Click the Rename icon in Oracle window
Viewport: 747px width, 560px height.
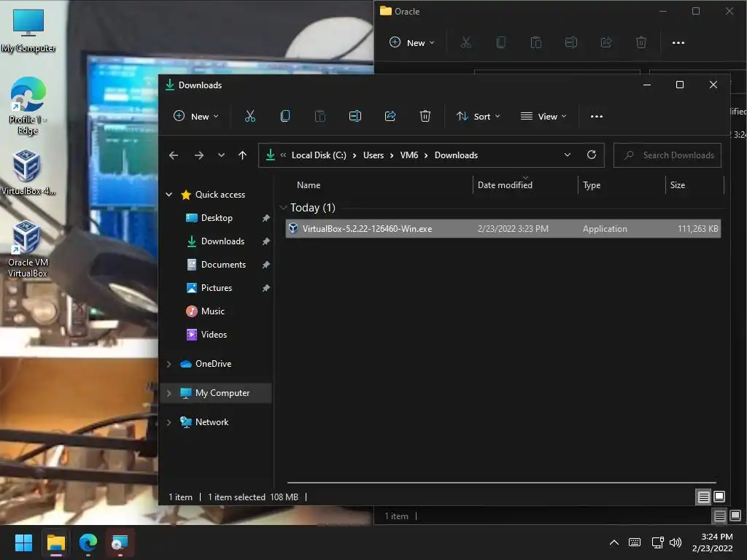point(570,42)
